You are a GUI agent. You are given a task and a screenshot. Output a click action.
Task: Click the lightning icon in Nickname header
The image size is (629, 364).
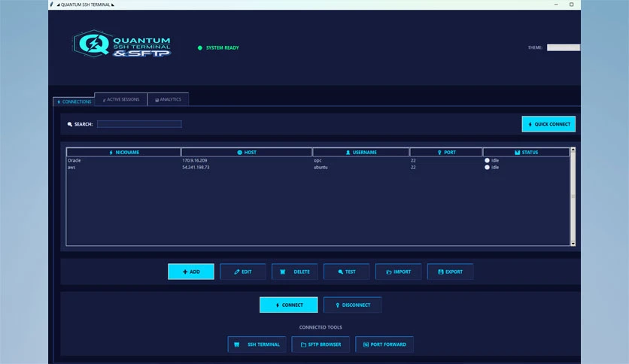[x=111, y=153]
